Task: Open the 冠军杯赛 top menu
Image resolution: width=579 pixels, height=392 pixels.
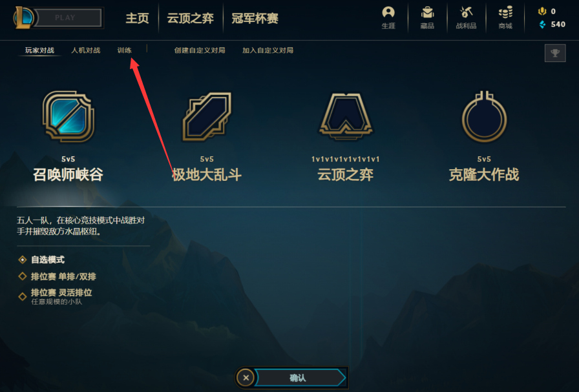Action: [255, 18]
